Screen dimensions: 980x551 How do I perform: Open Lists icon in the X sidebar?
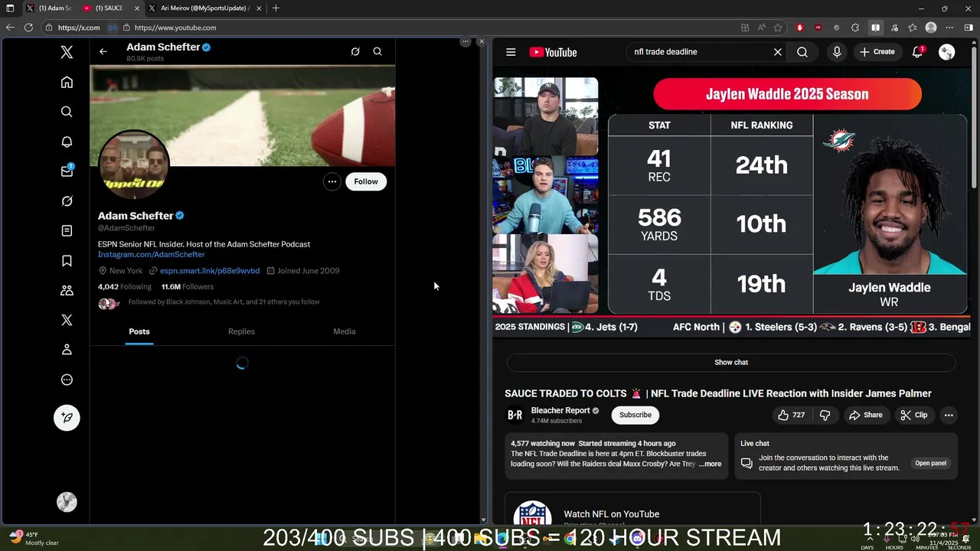tap(67, 231)
